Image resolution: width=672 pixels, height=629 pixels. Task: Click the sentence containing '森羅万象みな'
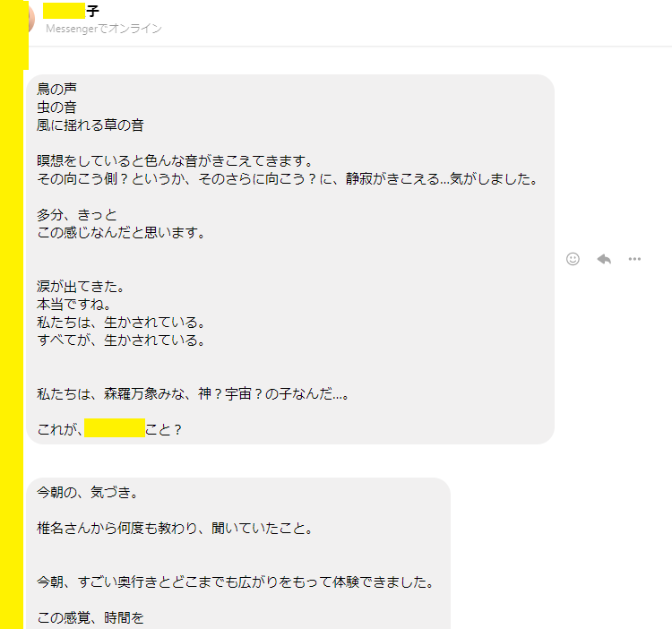[x=193, y=393]
